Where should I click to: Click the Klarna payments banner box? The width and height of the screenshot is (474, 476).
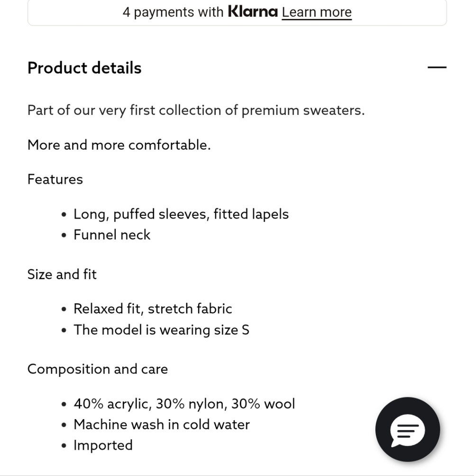237,12
